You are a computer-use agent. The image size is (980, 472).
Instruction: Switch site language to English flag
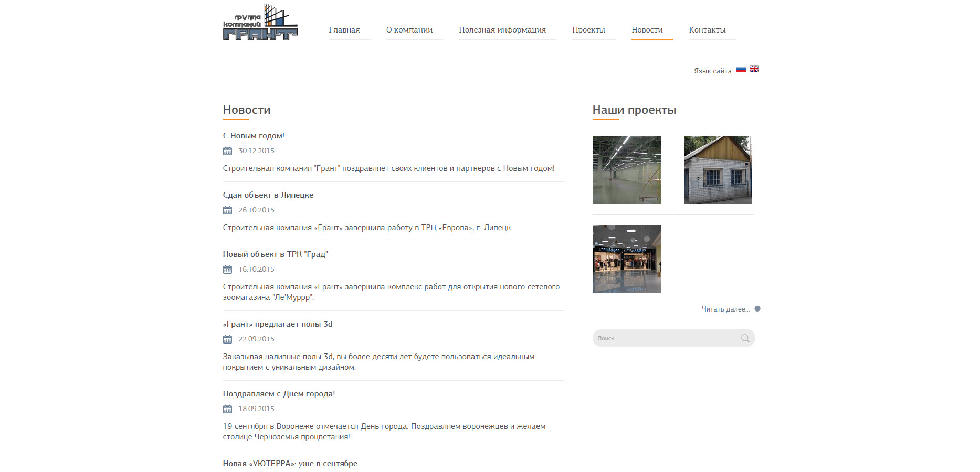pyautogui.click(x=754, y=69)
